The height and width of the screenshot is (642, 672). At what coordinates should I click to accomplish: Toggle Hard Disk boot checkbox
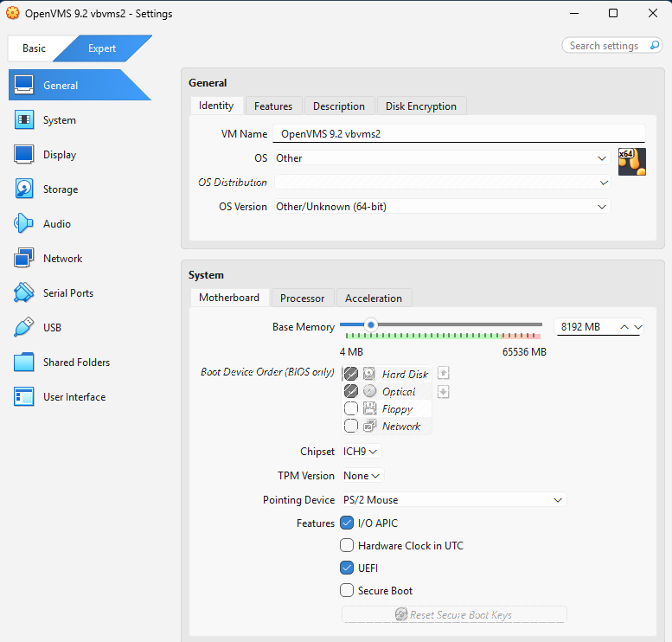(351, 374)
